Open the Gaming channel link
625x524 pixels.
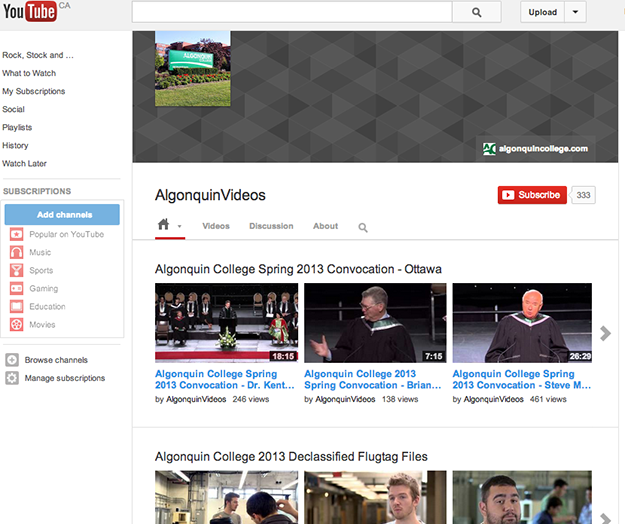coord(43,288)
